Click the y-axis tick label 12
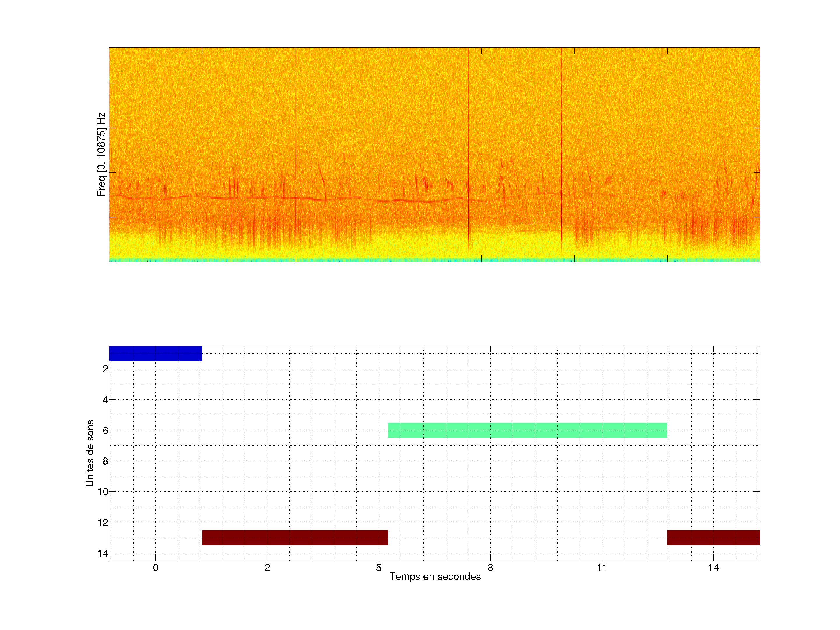This screenshot has width=840, height=630. (103, 523)
